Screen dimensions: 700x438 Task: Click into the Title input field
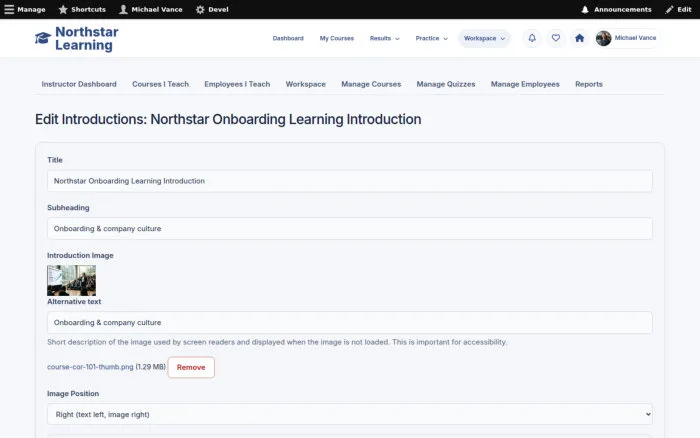pos(350,181)
